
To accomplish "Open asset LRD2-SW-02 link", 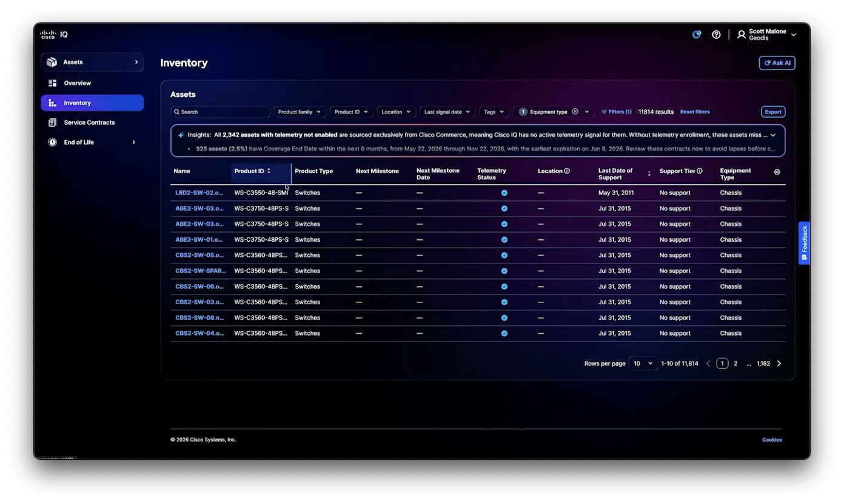I will [x=199, y=193].
